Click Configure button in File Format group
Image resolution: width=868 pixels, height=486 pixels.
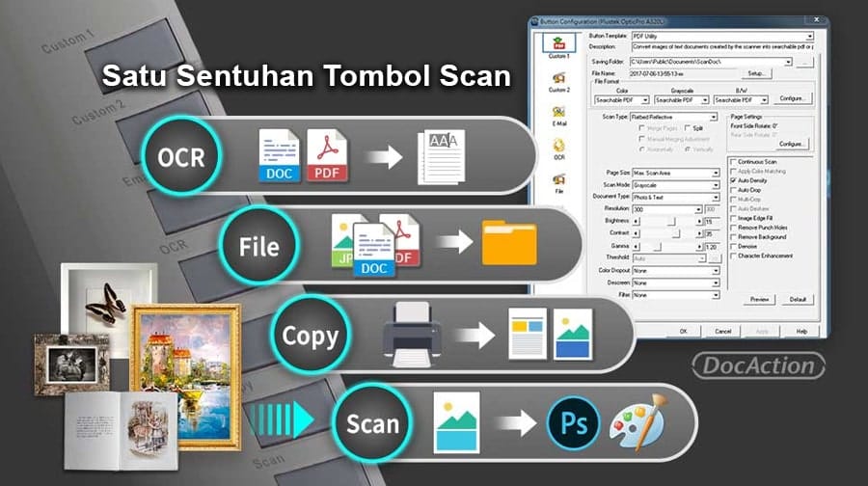tap(792, 98)
